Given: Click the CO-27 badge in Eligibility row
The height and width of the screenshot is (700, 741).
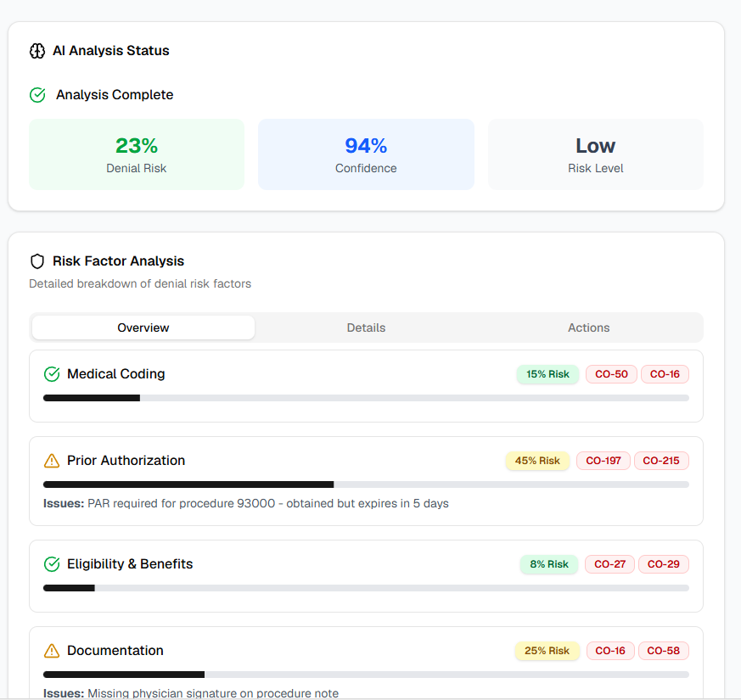Looking at the screenshot, I should coord(609,564).
